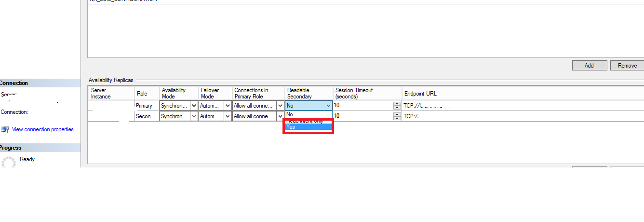The width and height of the screenshot is (644, 222).
Task: Choose 'No' from the open dropdown list
Action: (309, 114)
